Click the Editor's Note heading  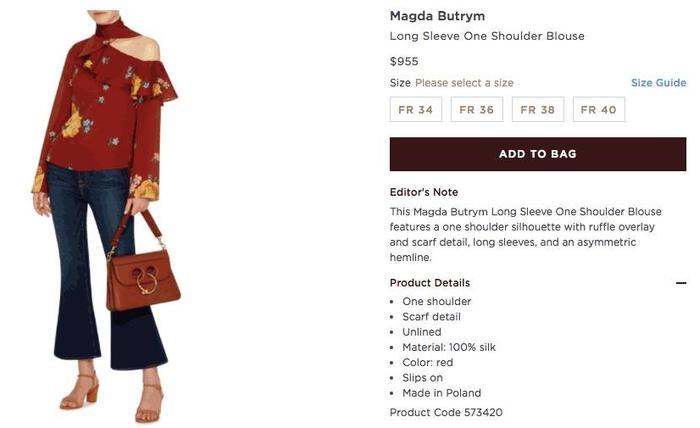click(x=424, y=192)
